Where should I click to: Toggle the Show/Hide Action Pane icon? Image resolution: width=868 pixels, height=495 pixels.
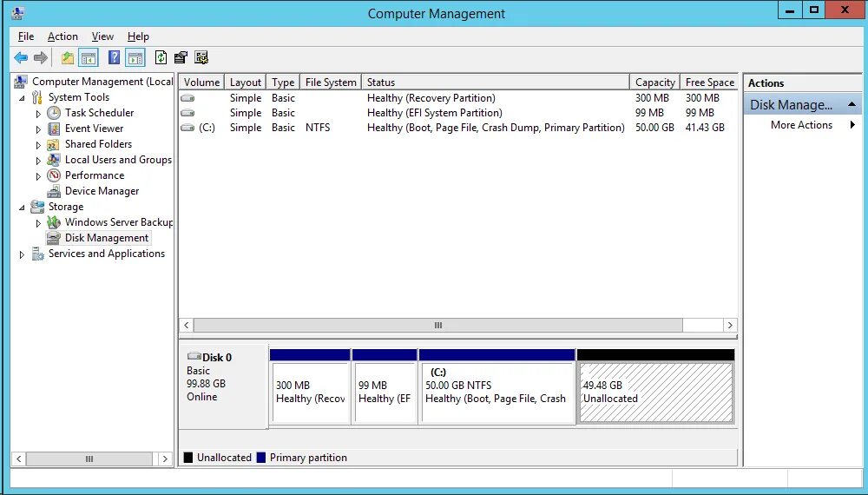click(x=135, y=57)
